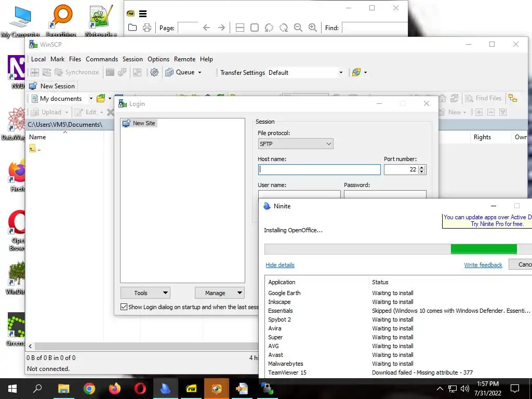Click the WinSCP Synchronize toolbar button

(x=77, y=72)
